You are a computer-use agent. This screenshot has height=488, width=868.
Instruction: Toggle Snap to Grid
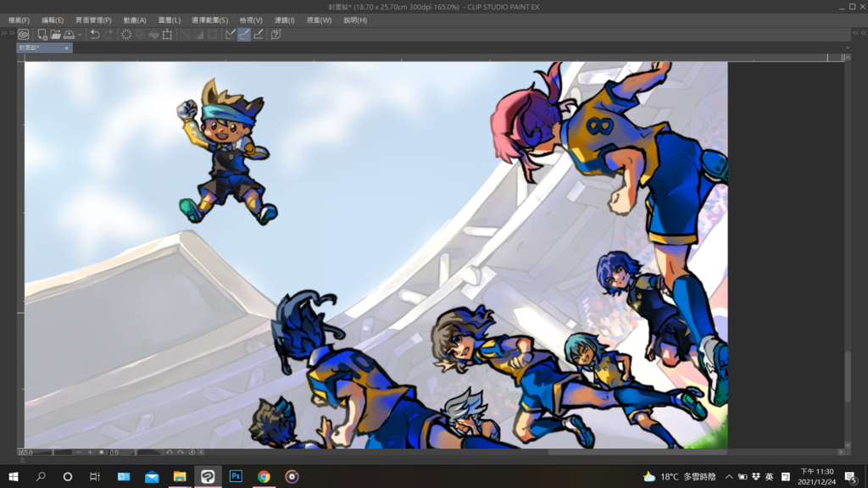click(258, 34)
